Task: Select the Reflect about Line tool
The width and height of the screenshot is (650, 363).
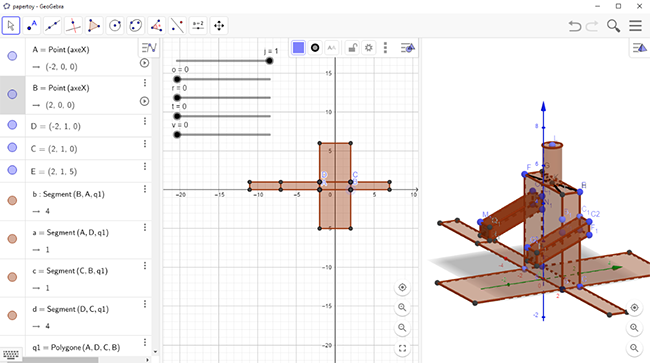Action: coord(177,26)
